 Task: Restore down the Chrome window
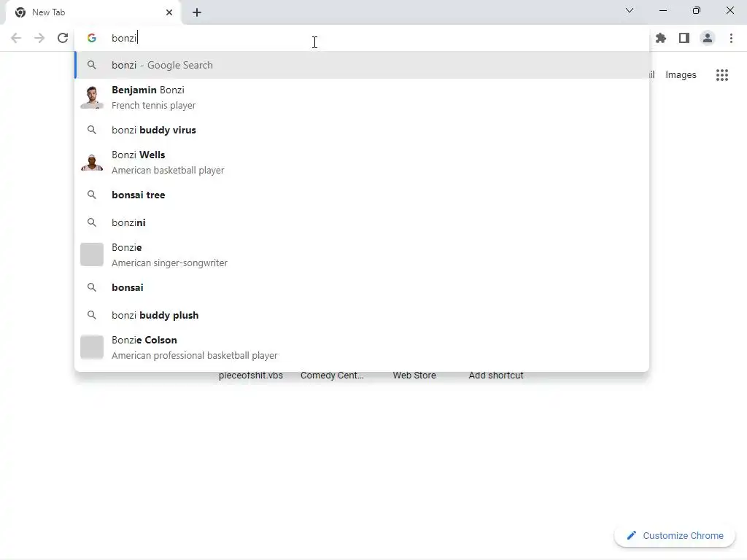click(697, 10)
